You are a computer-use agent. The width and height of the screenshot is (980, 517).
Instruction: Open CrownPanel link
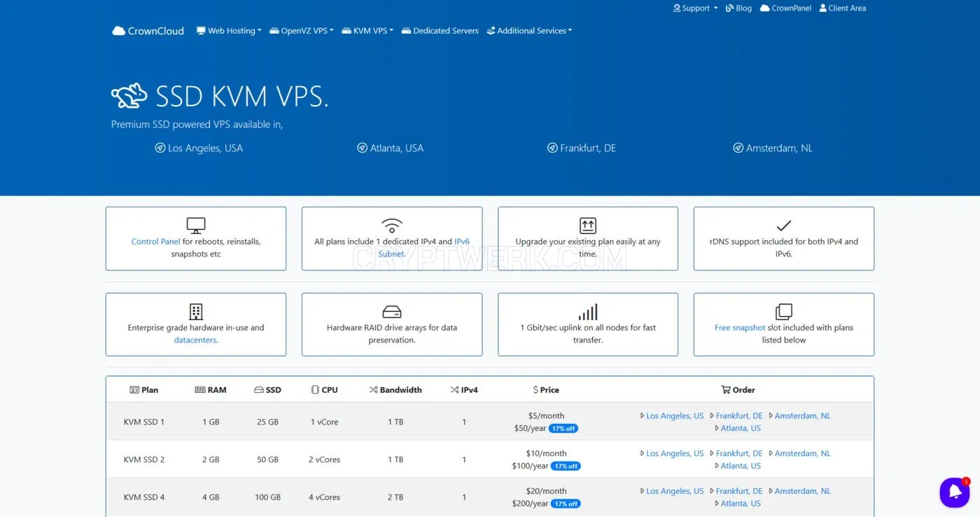785,8
